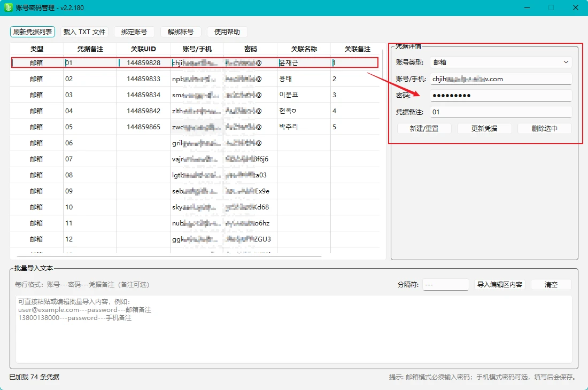The width and height of the screenshot is (588, 390).
Task: Click the 已加载 74 条凭据 status text
Action: pyautogui.click(x=34, y=377)
